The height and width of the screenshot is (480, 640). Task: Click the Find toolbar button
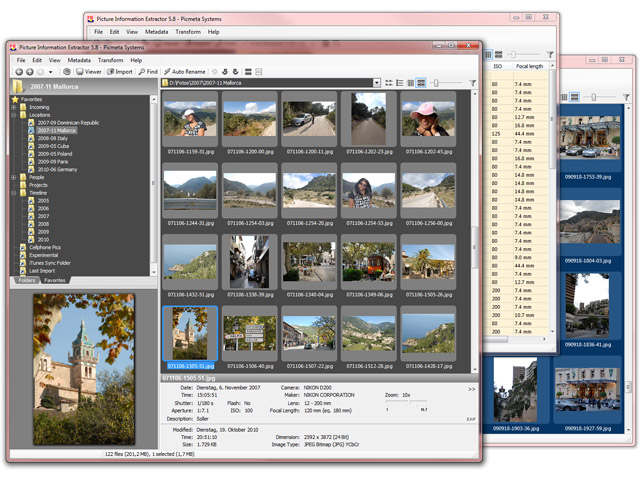pyautogui.click(x=147, y=72)
